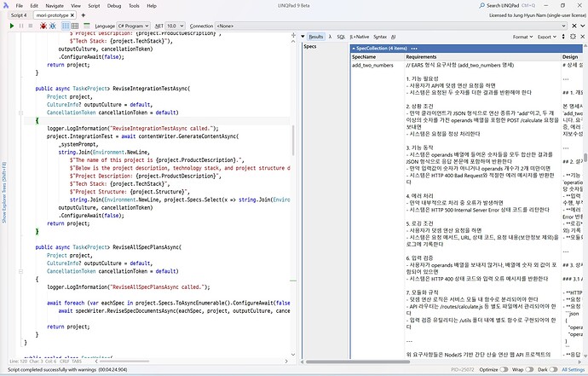Run the script with the green play button
This screenshot has width=588, height=376.
pos(12,26)
